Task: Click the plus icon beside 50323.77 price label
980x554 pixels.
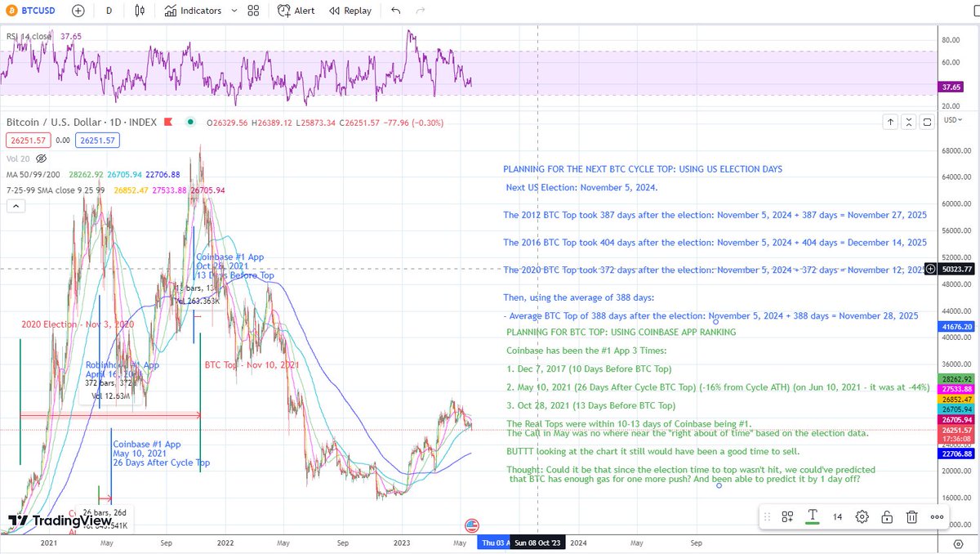Action: (x=930, y=269)
